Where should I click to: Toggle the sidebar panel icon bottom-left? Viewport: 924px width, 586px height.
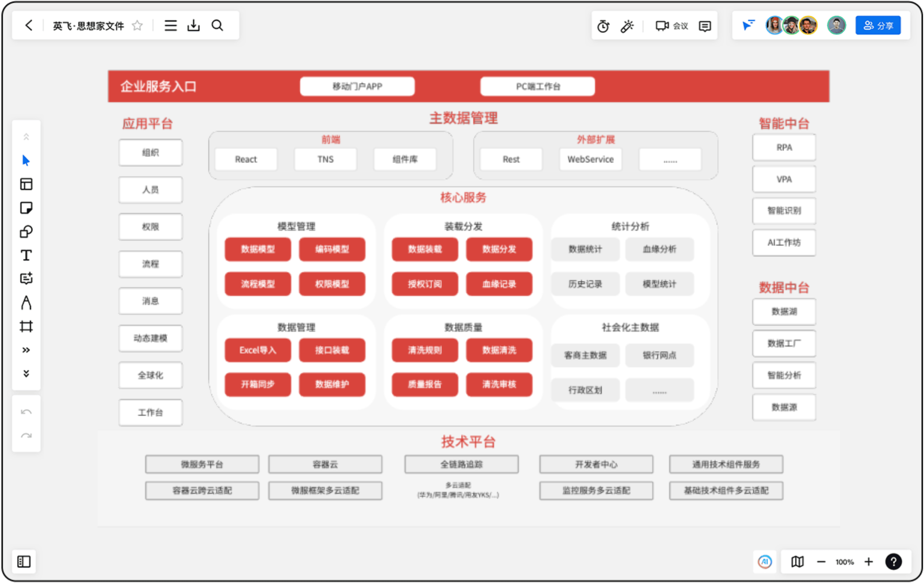24,561
